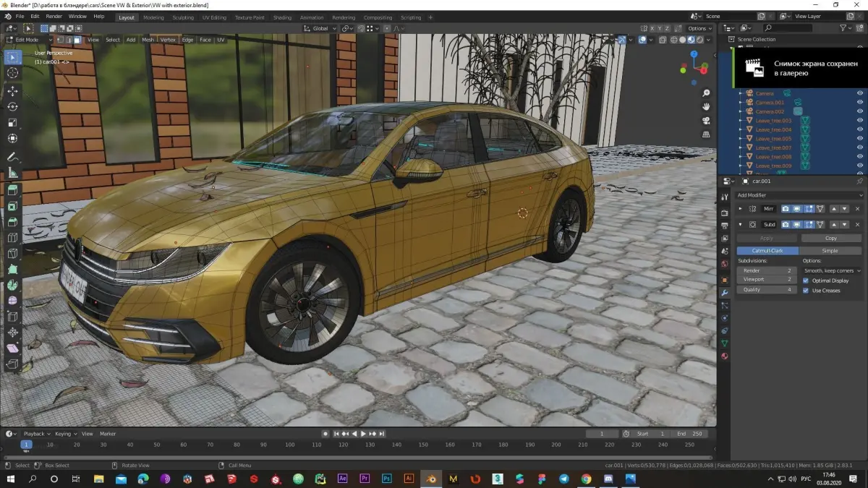Select the Edge Slide tool
Image resolution: width=868 pixels, height=488 pixels.
click(13, 317)
